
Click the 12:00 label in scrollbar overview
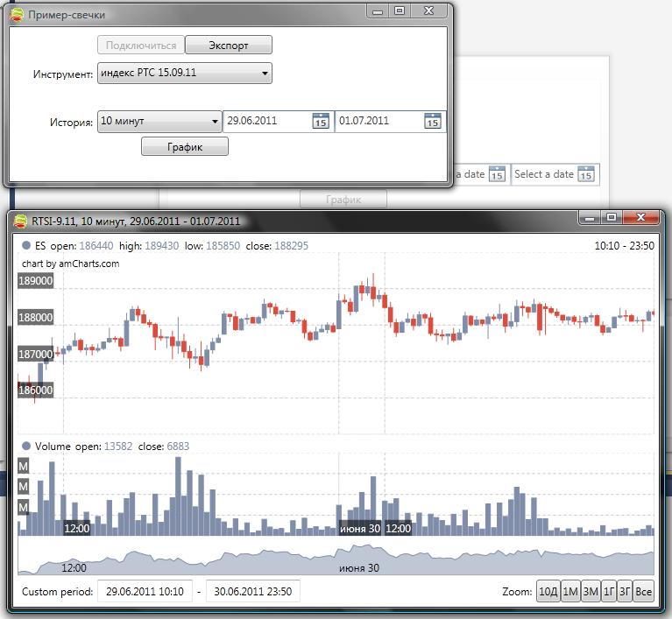(x=74, y=568)
